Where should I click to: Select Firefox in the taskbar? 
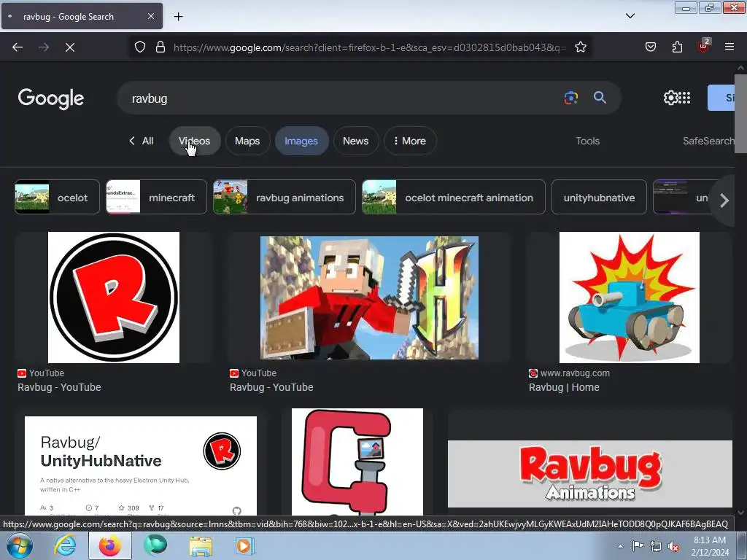click(110, 545)
